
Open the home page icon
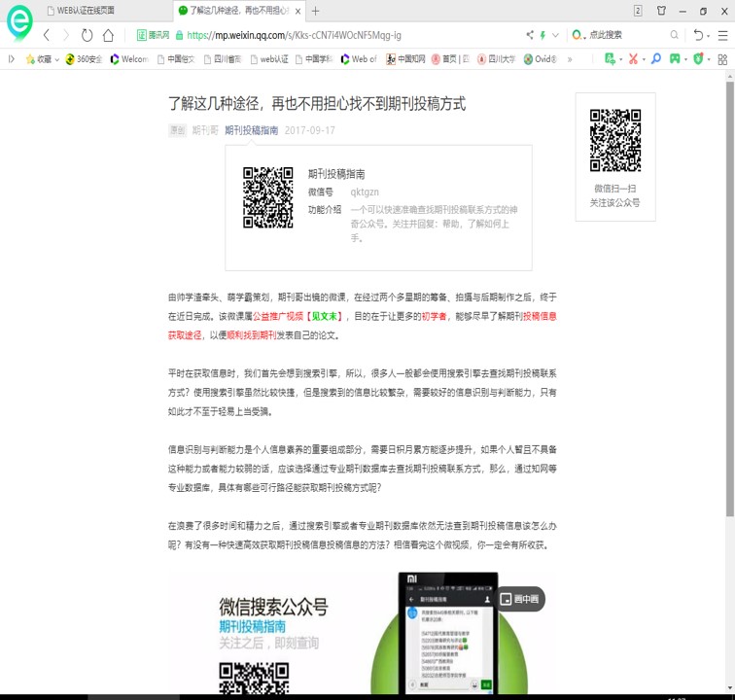(108, 35)
